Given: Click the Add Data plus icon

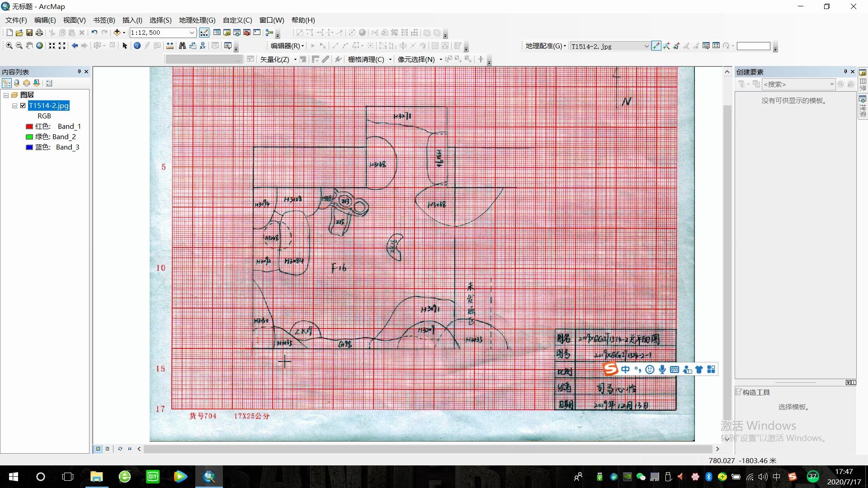Looking at the screenshot, I should point(117,33).
